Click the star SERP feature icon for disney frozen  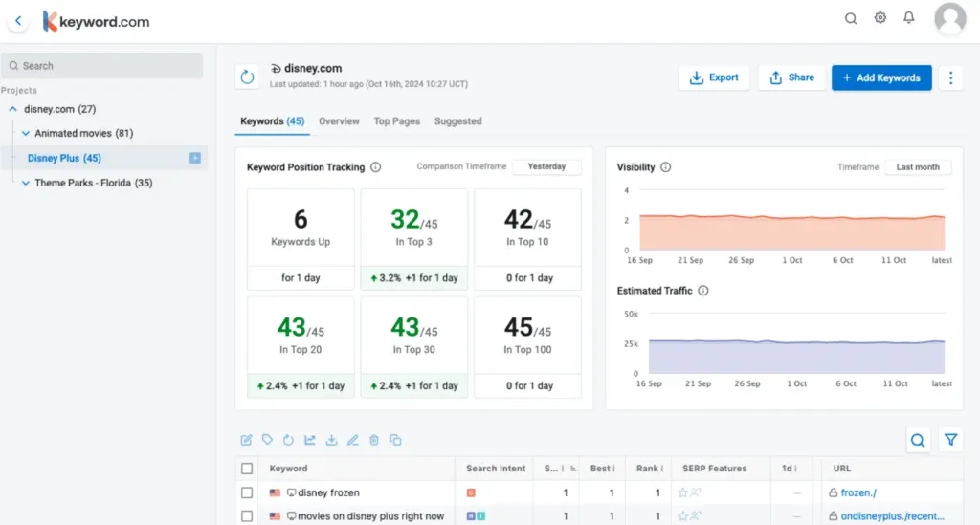682,492
